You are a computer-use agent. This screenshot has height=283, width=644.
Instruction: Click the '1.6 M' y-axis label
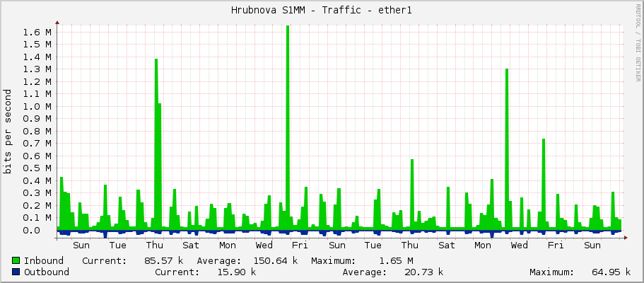37,32
